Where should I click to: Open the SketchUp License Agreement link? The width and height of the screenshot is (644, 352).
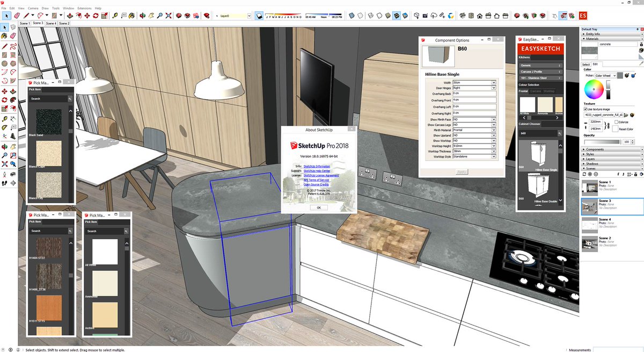[x=321, y=175]
